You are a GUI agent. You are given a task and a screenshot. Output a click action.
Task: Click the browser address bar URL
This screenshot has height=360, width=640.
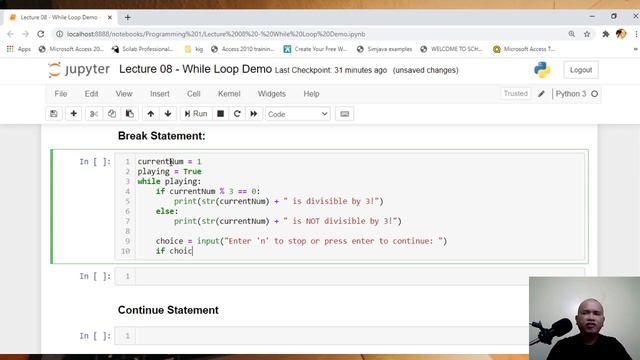tap(216, 34)
